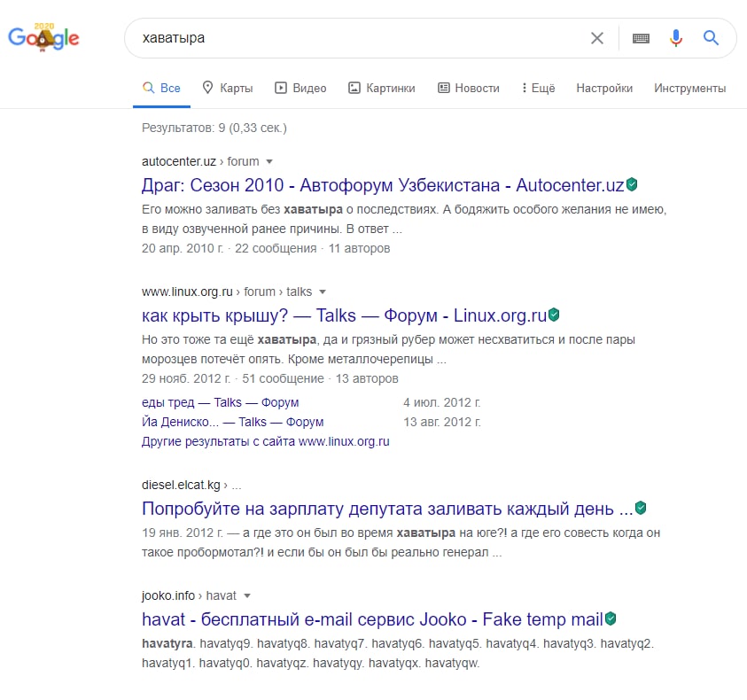The height and width of the screenshot is (700, 747).
Task: Click Результатов: 9 (0,33 сек.) text
Action: (x=214, y=128)
